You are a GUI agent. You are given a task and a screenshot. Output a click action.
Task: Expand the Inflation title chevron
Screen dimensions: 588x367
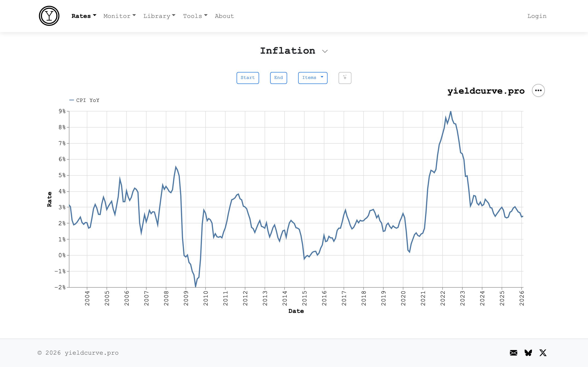(325, 51)
